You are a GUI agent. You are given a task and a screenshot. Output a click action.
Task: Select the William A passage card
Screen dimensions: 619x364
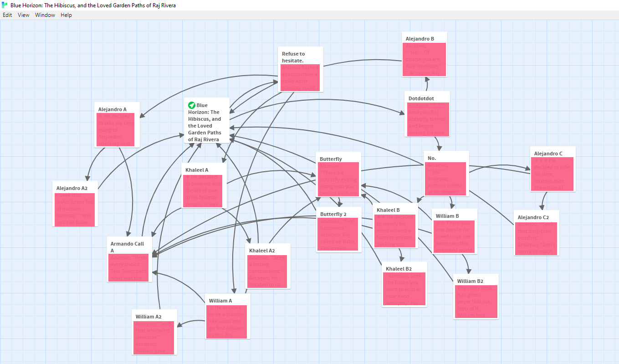click(x=228, y=316)
